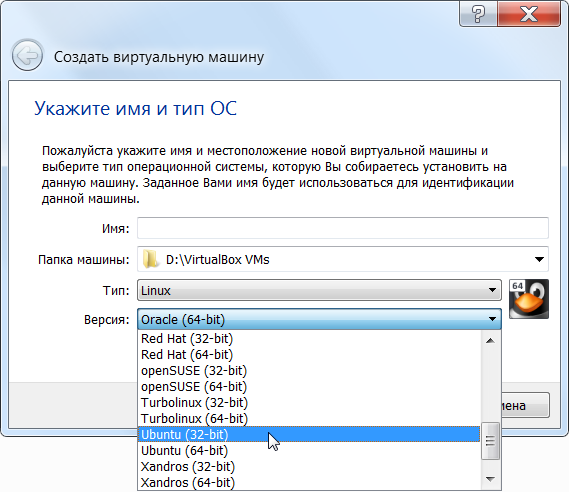
Task: Select Red Hat (32-bit) from list
Action: (308, 339)
